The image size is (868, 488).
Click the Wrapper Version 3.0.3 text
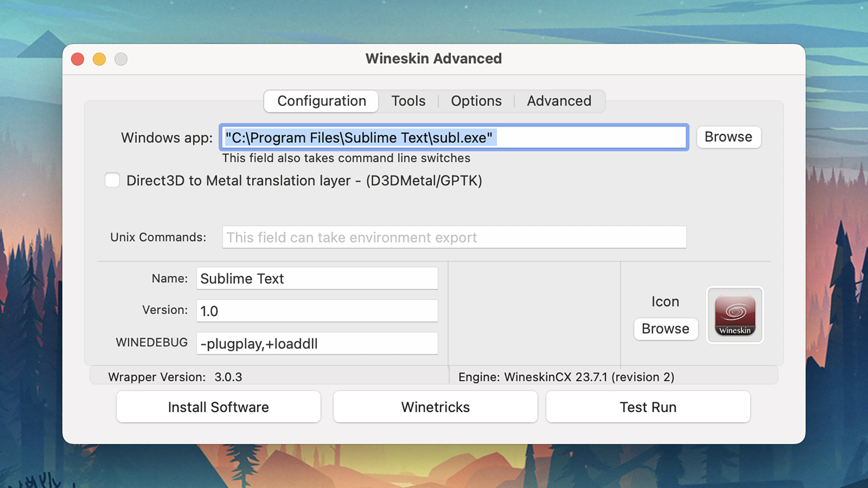(x=175, y=377)
